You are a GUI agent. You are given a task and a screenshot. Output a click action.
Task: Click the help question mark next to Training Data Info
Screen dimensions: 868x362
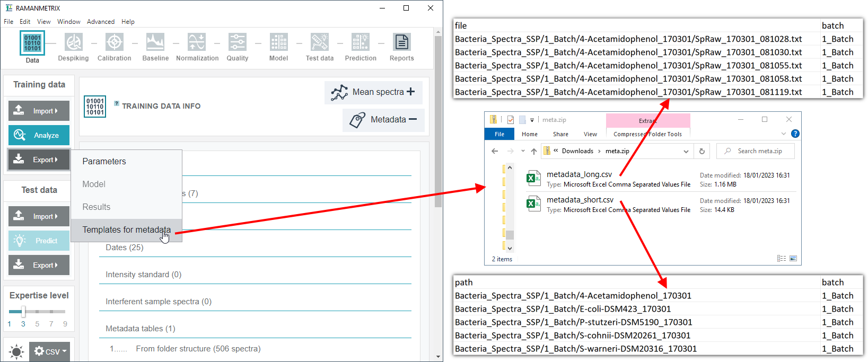pyautogui.click(x=117, y=103)
